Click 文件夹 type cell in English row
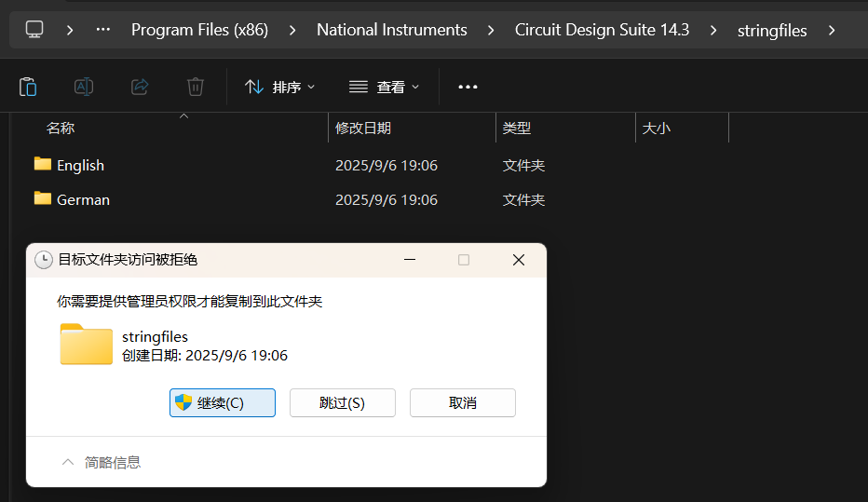 523,166
